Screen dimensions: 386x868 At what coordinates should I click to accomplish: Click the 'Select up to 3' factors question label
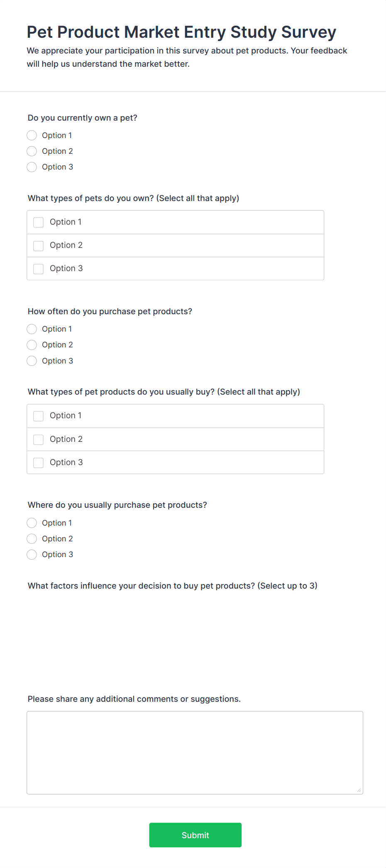(x=172, y=586)
